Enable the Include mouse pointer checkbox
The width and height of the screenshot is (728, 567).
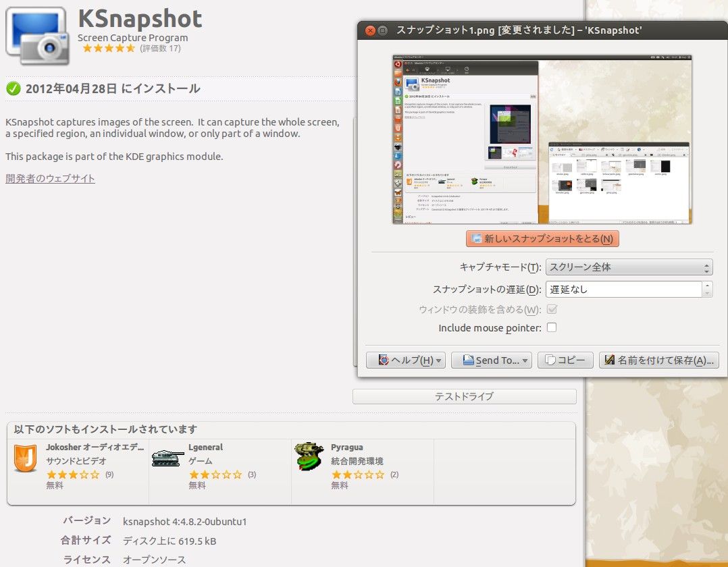pyautogui.click(x=552, y=327)
